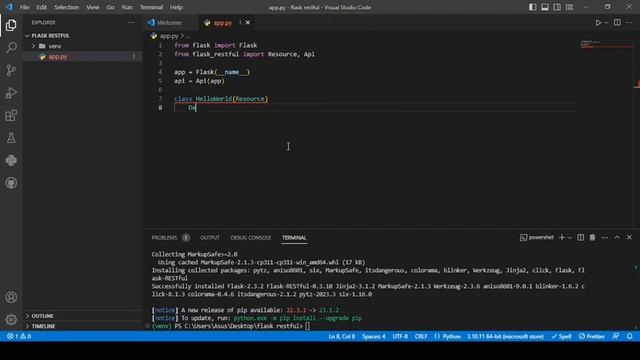Switch to the OUTPUT panel tab
The height and width of the screenshot is (360, 640).
[x=210, y=238]
